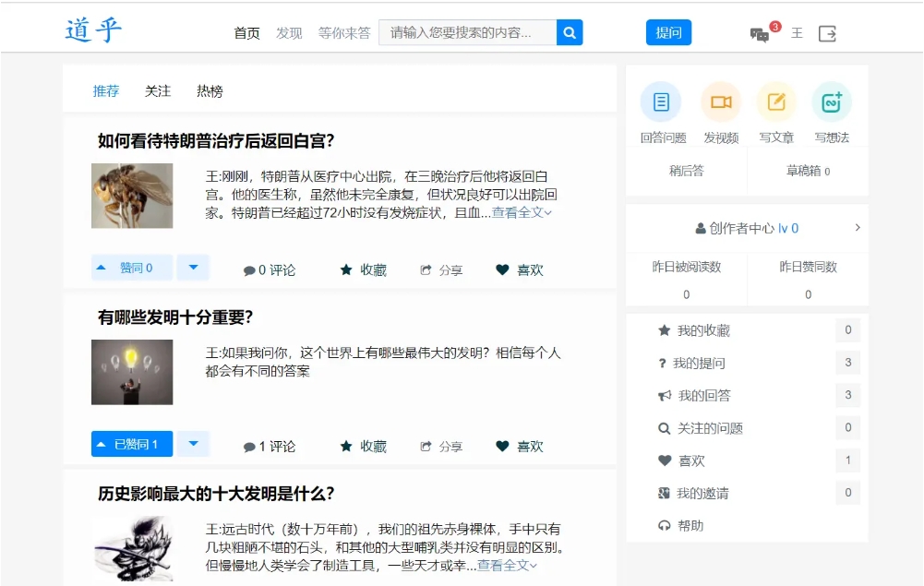The image size is (924, 586).
Task: Click 分享 under 有哪些发明十分重要
Action: pos(441,447)
